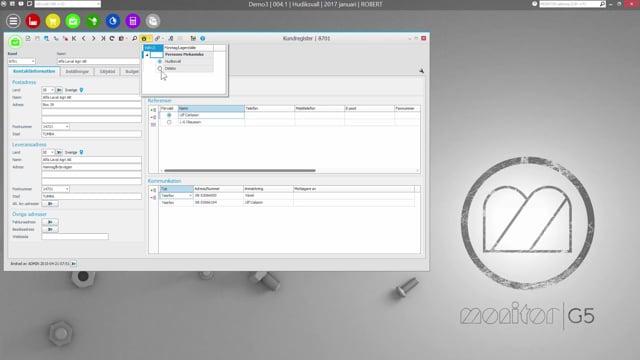Add a new row in Referenser grid
Image resolution: width=640 pixels, height=360 pixels.
click(153, 110)
